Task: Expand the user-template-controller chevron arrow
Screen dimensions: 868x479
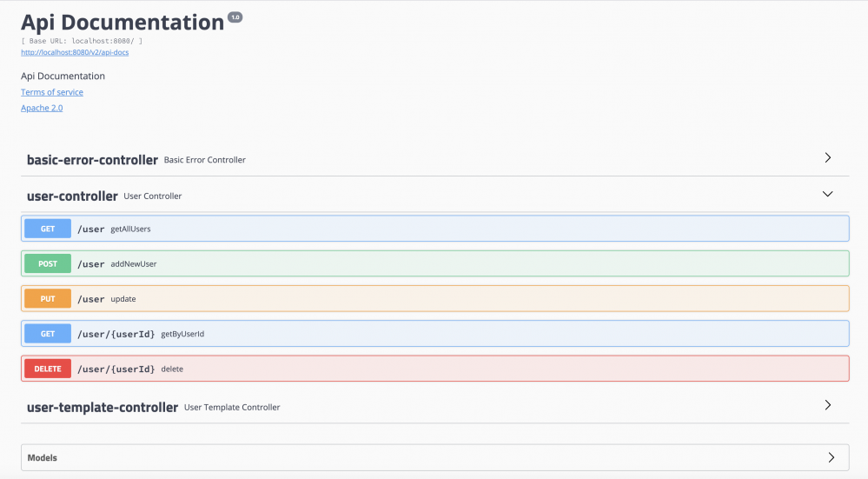Action: [x=827, y=405]
